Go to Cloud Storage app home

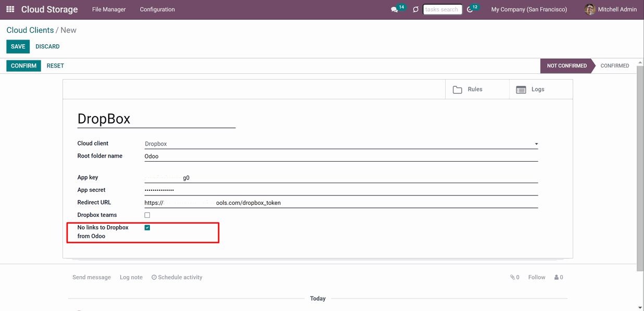click(x=49, y=9)
